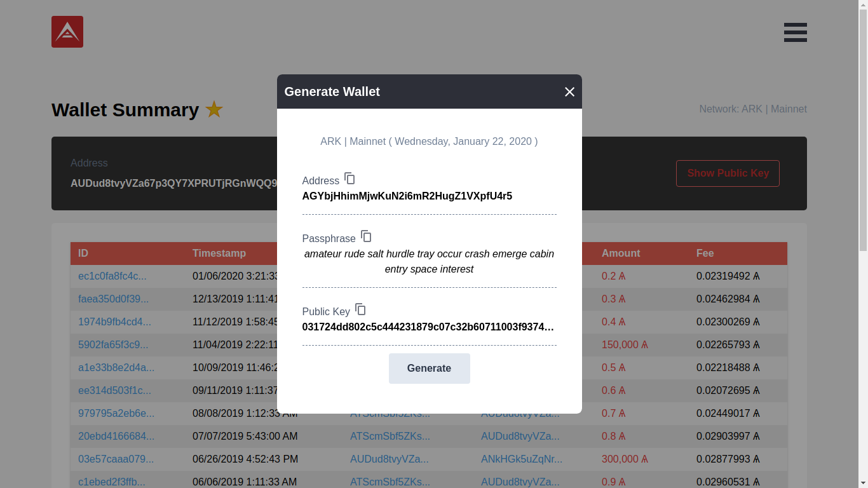Click the 300,000 amount cell
This screenshot has width=868, height=488.
[625, 459]
